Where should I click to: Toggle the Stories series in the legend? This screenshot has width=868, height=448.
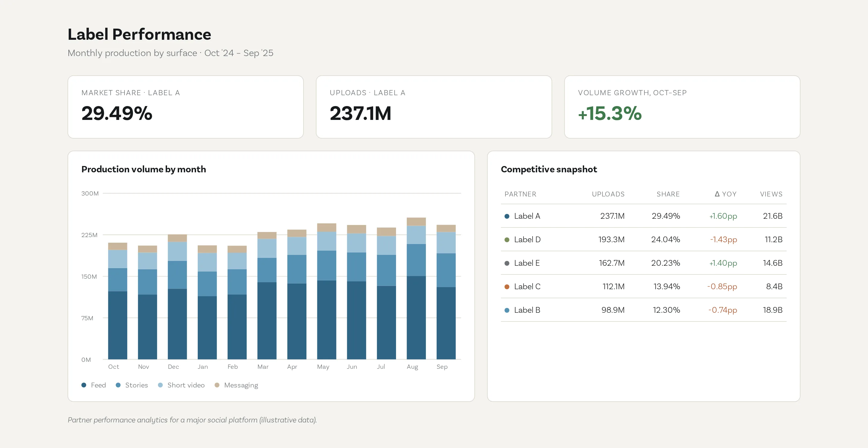(132, 385)
